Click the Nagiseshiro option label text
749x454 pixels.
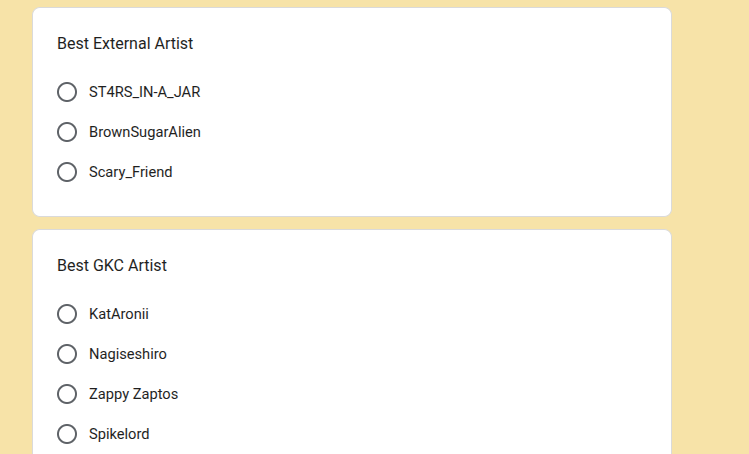coord(127,354)
